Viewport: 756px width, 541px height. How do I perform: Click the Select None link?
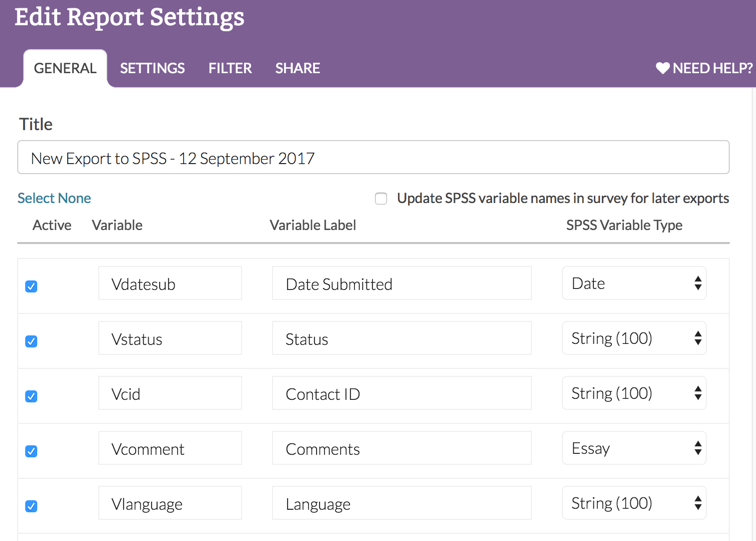[x=54, y=198]
